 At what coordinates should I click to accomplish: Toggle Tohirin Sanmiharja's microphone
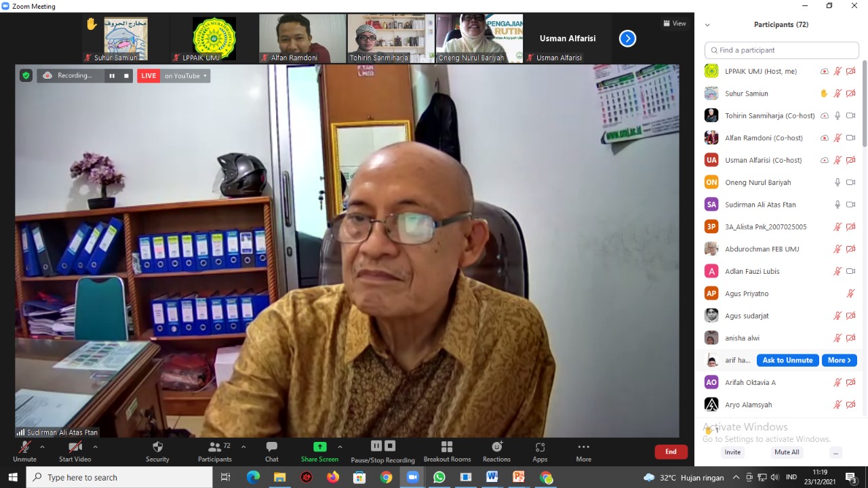pyautogui.click(x=837, y=116)
